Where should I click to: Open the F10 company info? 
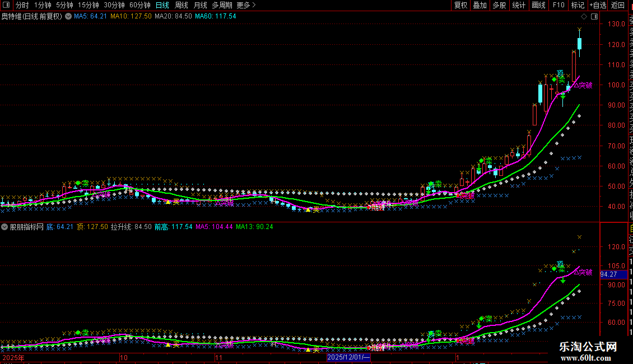(x=558, y=5)
